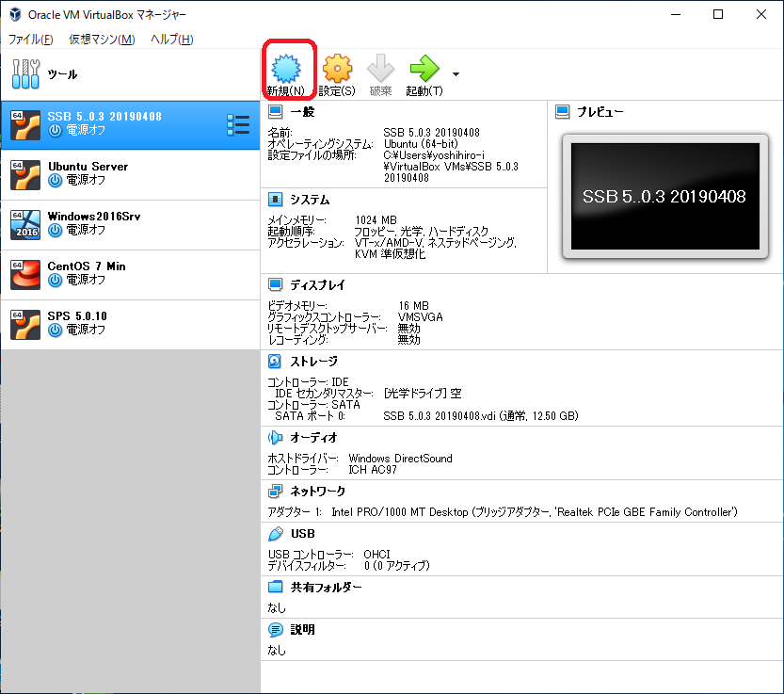The height and width of the screenshot is (694, 784).
Task: Open the USB section heading
Action: coord(303,534)
